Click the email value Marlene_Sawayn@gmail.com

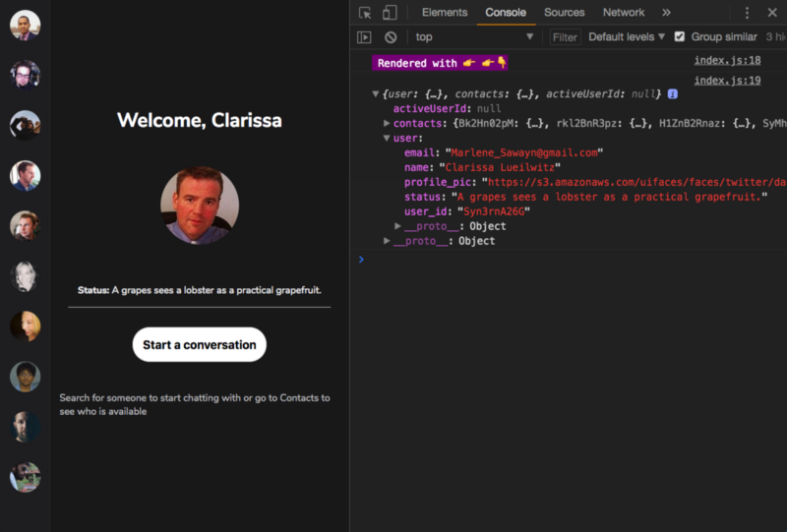point(524,152)
